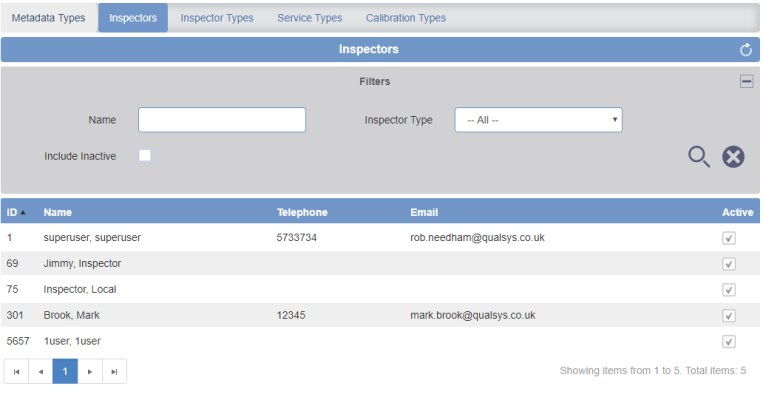Select row 'Inspector, Local'
763x400 pixels.
coord(380,290)
